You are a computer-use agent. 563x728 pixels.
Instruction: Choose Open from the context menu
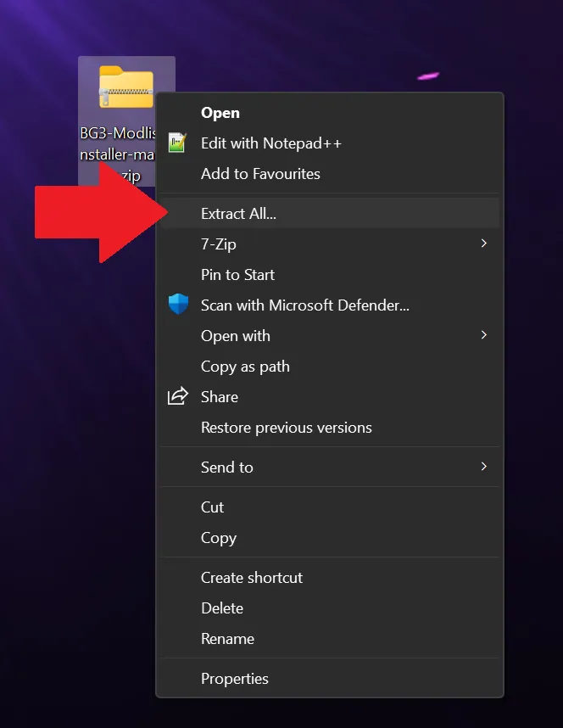coord(330,113)
